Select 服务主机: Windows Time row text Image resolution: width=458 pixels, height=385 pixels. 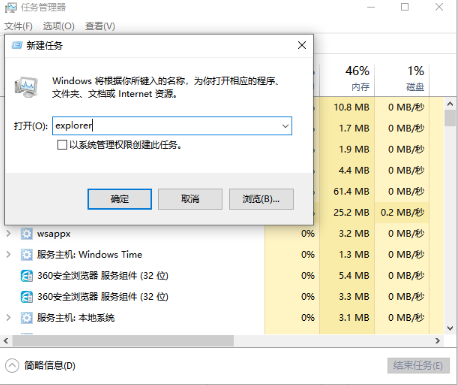point(90,255)
